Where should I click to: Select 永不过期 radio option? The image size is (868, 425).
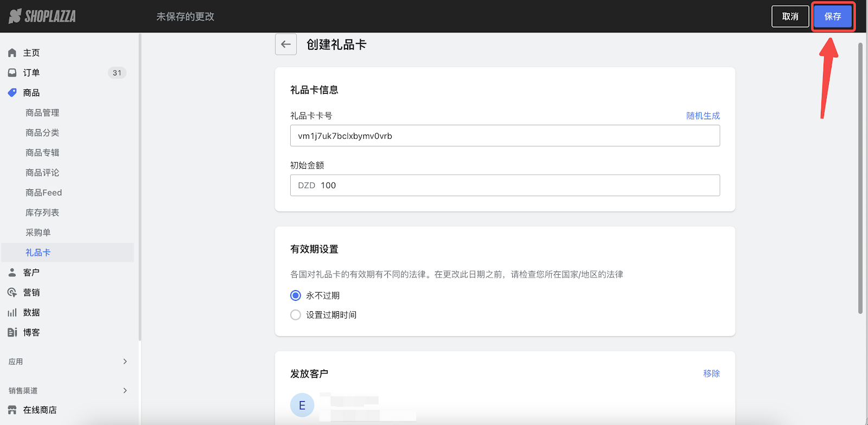[x=296, y=295]
